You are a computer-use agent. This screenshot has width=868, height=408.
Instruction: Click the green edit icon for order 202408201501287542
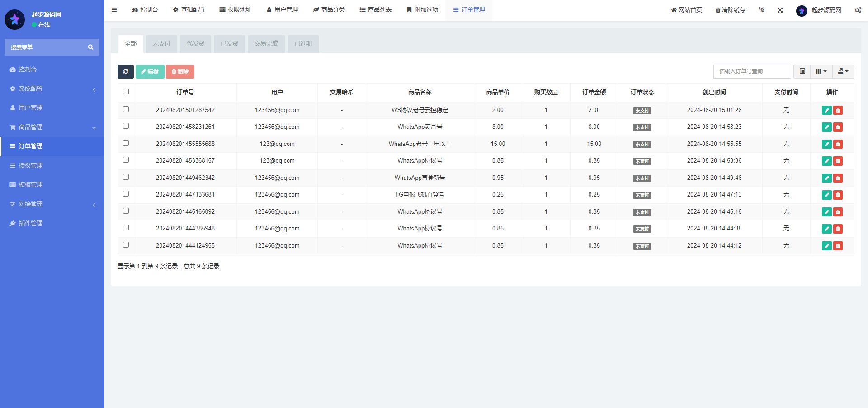(x=826, y=110)
